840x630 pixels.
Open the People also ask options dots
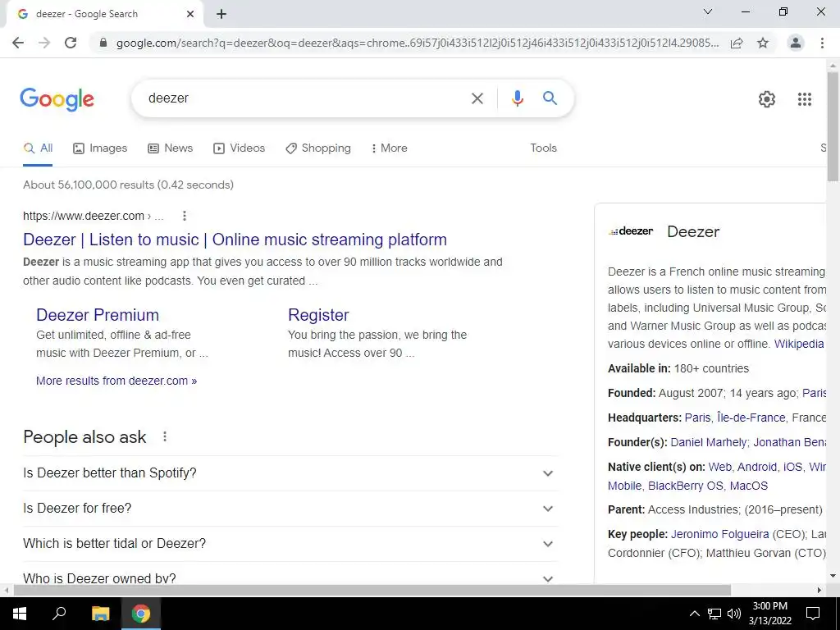165,437
